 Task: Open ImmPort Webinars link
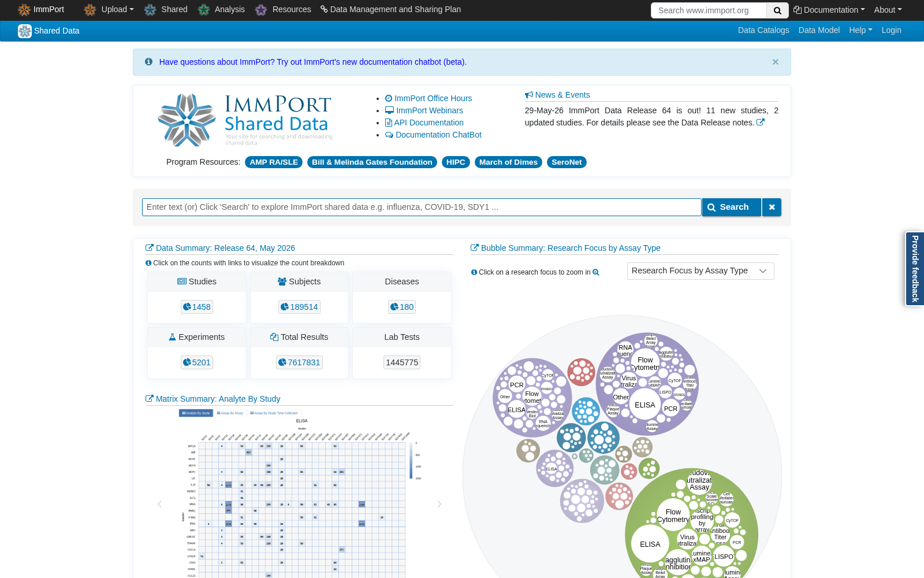coord(424,110)
